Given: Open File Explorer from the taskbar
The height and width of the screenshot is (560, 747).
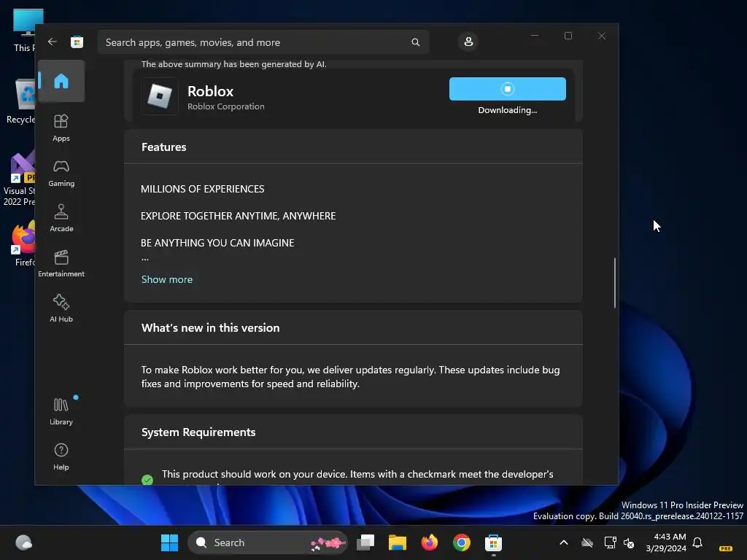Looking at the screenshot, I should [398, 542].
